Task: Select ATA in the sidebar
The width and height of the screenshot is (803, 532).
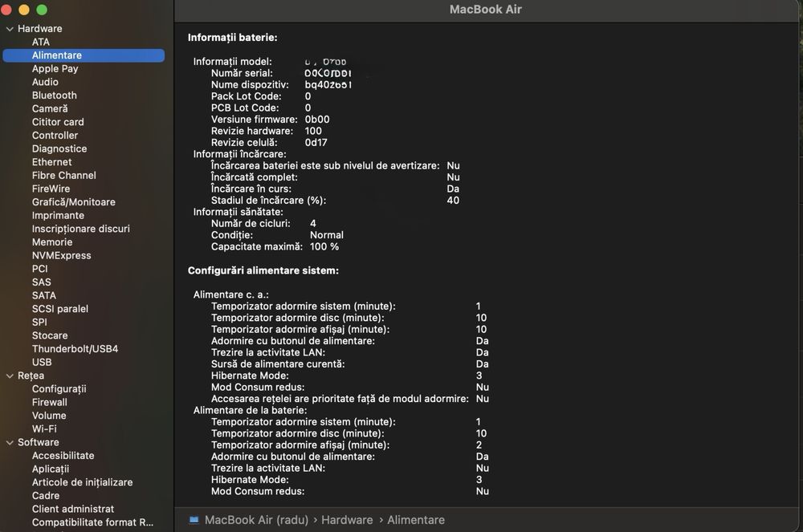Action: pos(41,42)
